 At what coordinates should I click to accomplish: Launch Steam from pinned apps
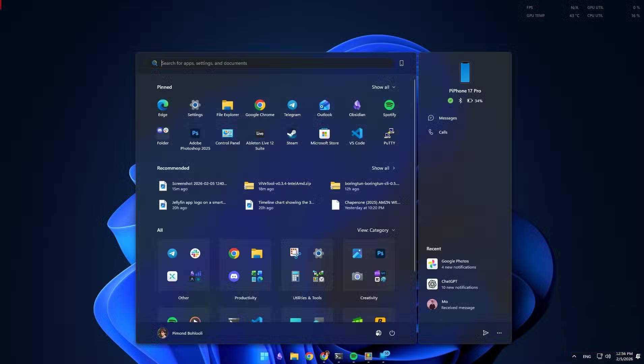[x=292, y=137]
